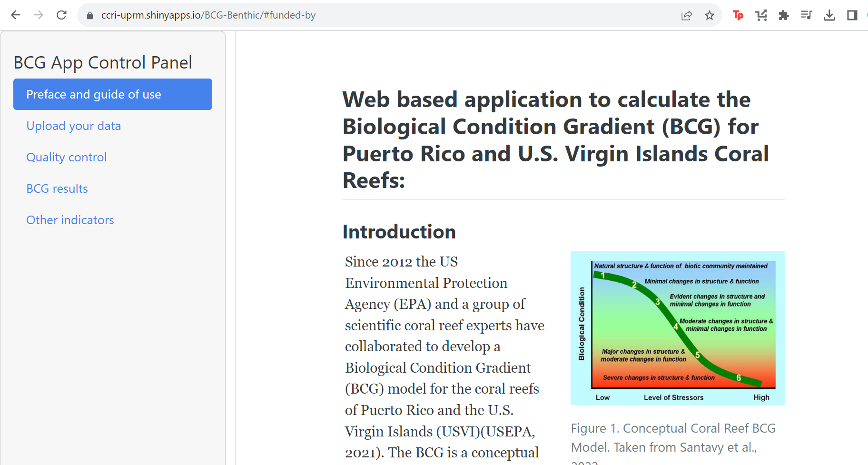Bookmark this page with the star
Viewport: 868px width, 465px height.
pos(710,15)
